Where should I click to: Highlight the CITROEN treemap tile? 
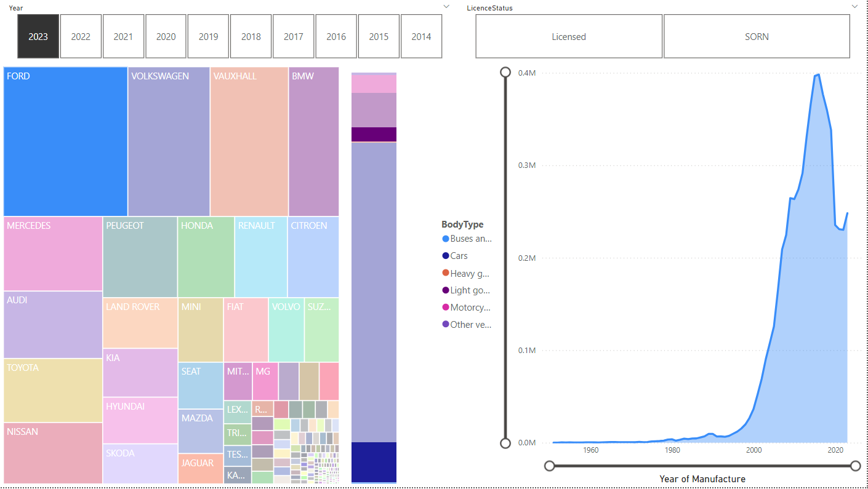tap(313, 257)
